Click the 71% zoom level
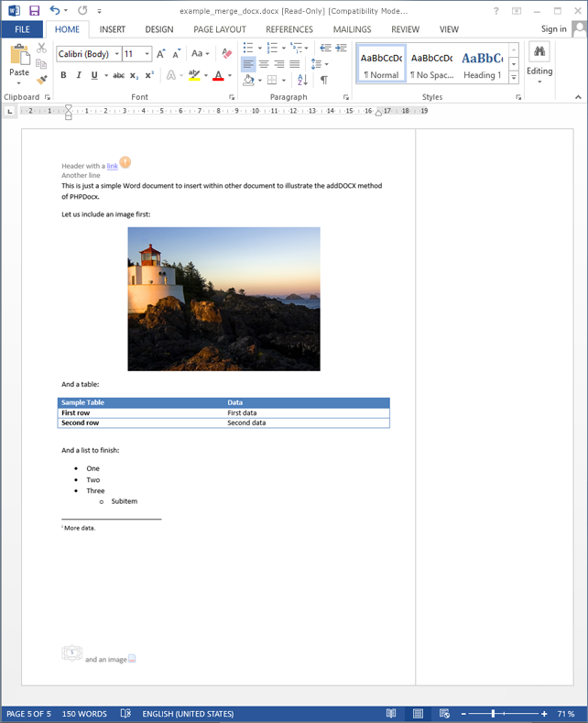The height and width of the screenshot is (723, 588). (566, 713)
